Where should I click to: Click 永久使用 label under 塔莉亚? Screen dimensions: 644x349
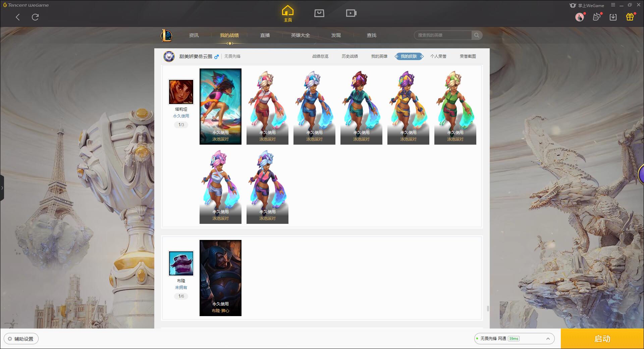coord(181,116)
